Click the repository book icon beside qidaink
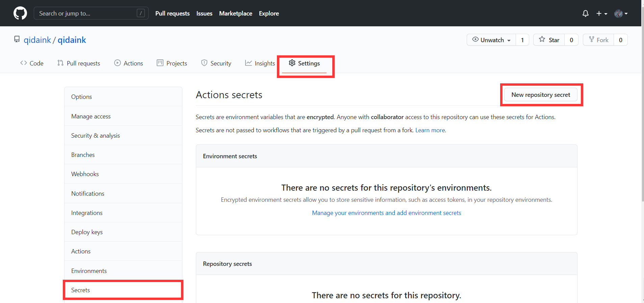The height and width of the screenshot is (303, 644). pyautogui.click(x=17, y=39)
